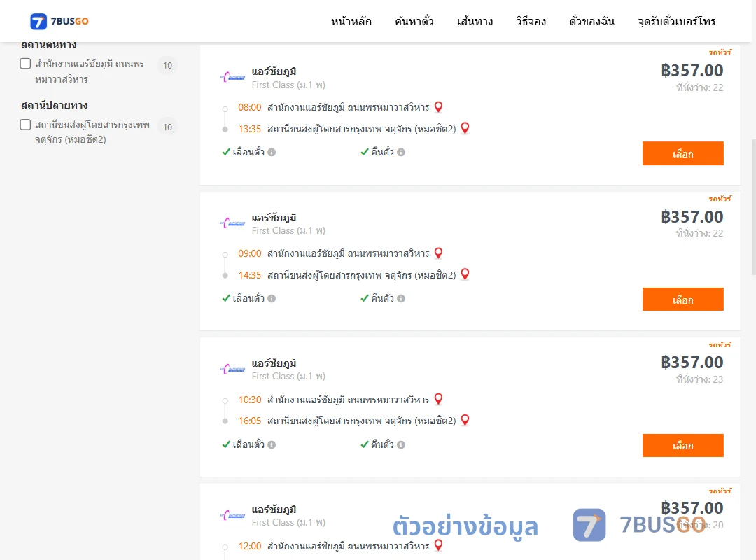Click the สถานีปลายทาง filter heading
Screen dimensions: 756x560
(55, 105)
